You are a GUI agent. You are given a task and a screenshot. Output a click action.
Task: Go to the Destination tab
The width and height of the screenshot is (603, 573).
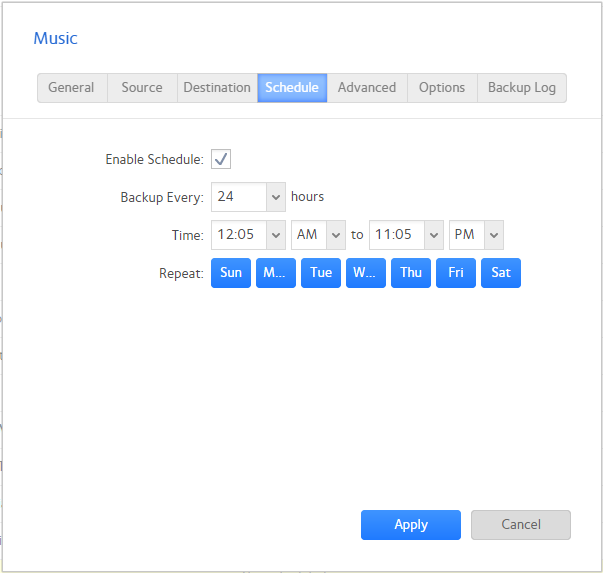[x=217, y=88]
